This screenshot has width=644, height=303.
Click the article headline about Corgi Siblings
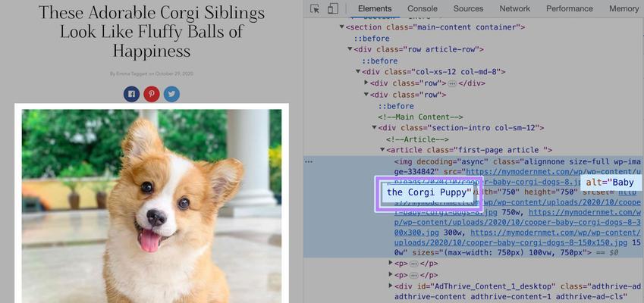pyautogui.click(x=152, y=32)
